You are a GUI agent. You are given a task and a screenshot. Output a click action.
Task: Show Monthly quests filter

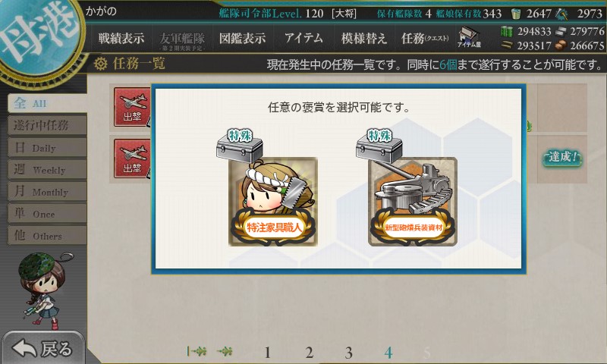(x=47, y=191)
